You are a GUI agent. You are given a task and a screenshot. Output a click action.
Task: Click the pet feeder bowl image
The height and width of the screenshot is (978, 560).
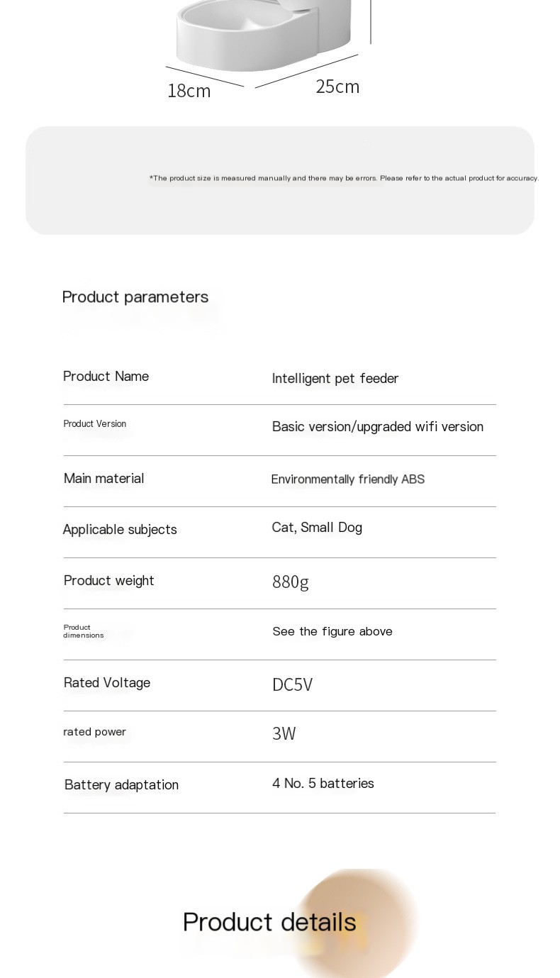263,35
